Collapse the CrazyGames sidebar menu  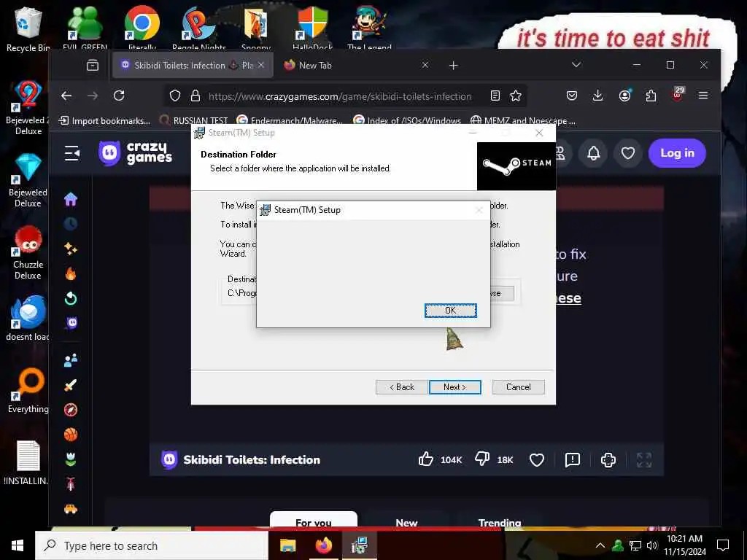point(72,153)
